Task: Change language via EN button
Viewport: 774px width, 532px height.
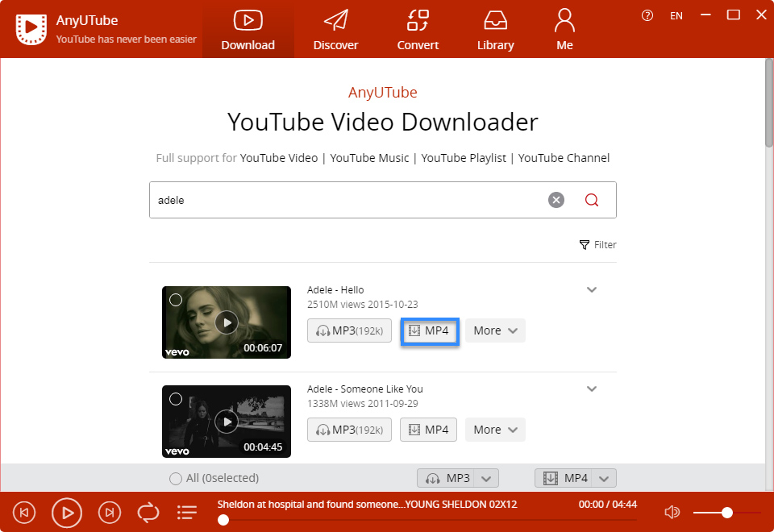Action: pyautogui.click(x=676, y=16)
